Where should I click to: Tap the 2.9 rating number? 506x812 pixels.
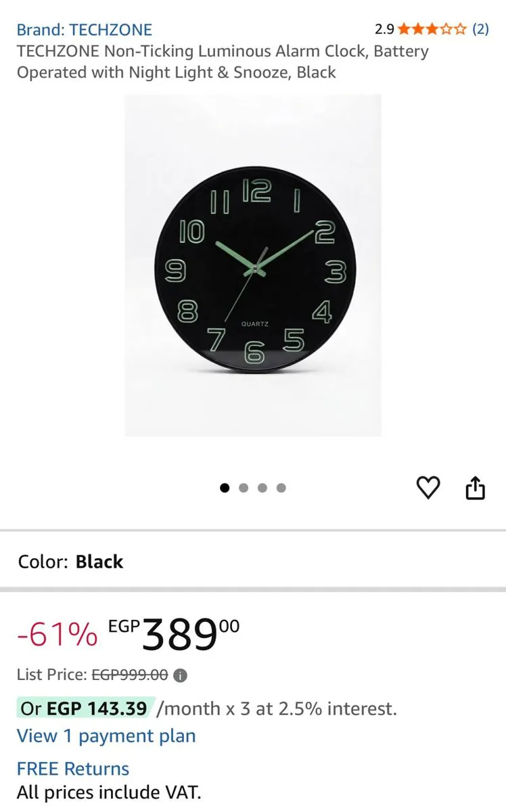pos(384,29)
